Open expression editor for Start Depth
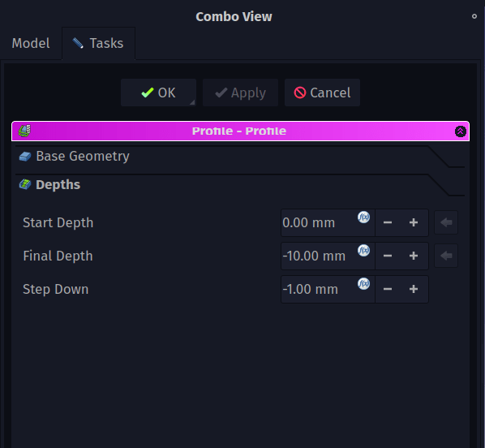Image resolution: width=485 pixels, height=448 pixels. [363, 217]
